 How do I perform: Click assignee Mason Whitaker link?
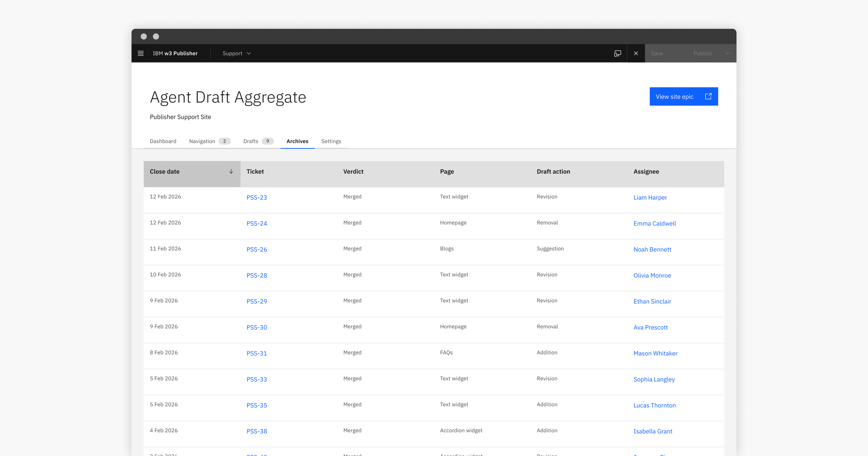(x=655, y=353)
